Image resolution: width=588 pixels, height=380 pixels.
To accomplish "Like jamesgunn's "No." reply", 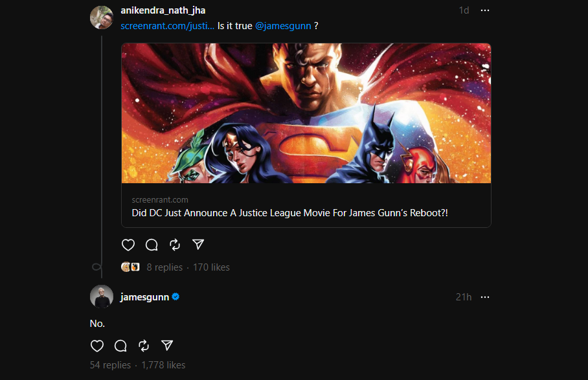I will [x=96, y=346].
